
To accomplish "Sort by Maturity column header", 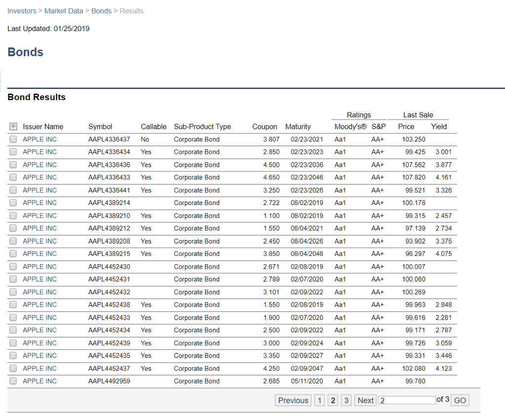I will coord(298,127).
